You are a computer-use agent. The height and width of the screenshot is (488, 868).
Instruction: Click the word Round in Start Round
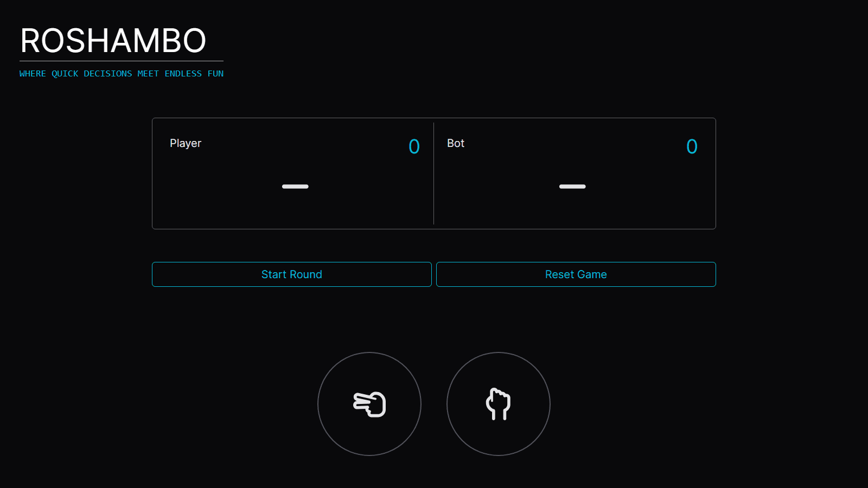(x=305, y=274)
